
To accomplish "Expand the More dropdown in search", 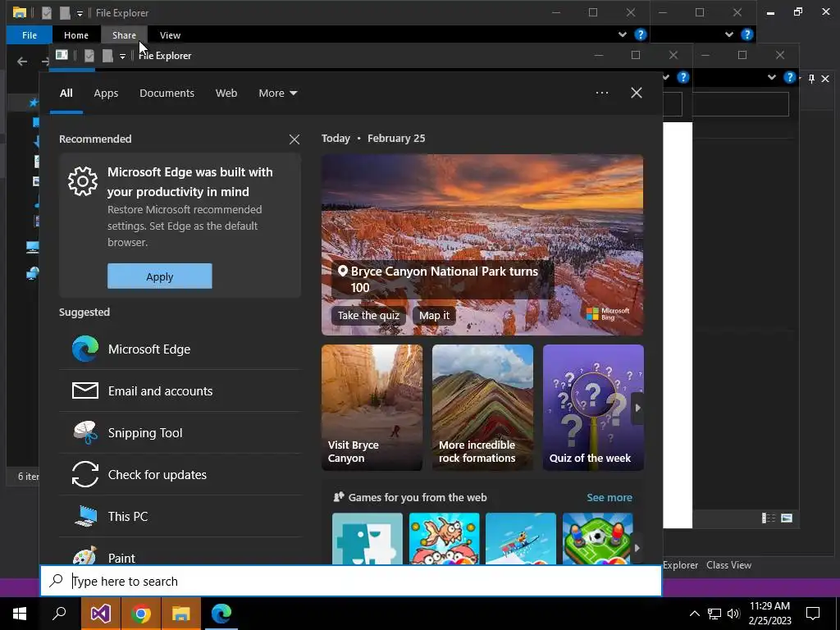I will [x=277, y=94].
